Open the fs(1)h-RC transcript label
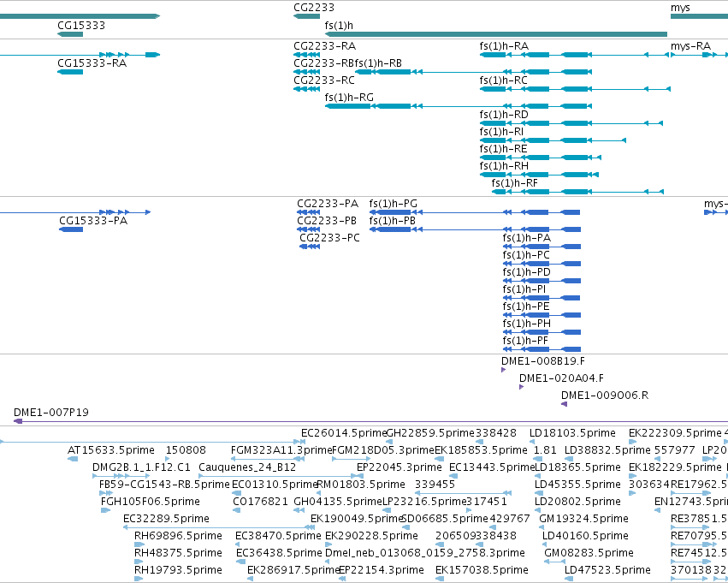Image resolution: width=728 pixels, height=583 pixels. (504, 80)
